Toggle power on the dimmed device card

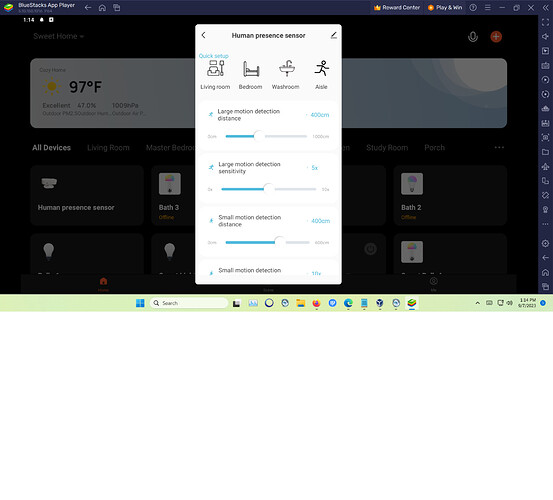pyautogui.click(x=370, y=249)
